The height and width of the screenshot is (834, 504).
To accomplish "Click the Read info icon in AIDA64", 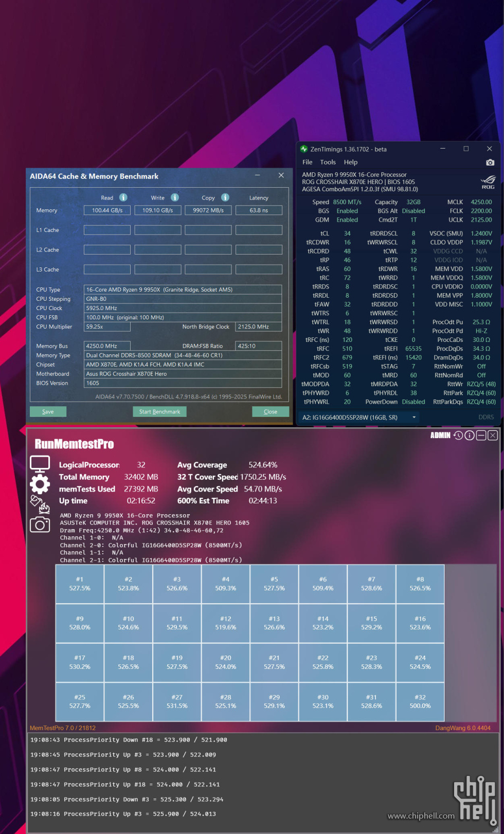I will click(x=123, y=197).
